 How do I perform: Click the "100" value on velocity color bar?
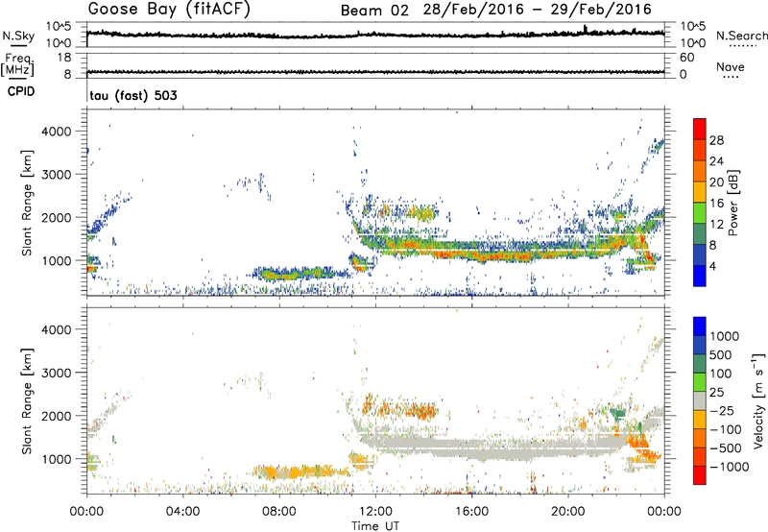point(720,374)
